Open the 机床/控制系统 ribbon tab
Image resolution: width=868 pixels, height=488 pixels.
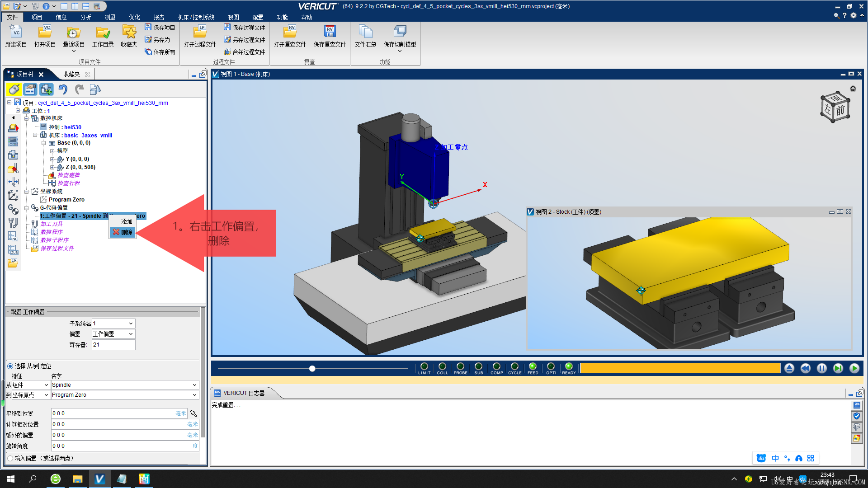point(196,17)
